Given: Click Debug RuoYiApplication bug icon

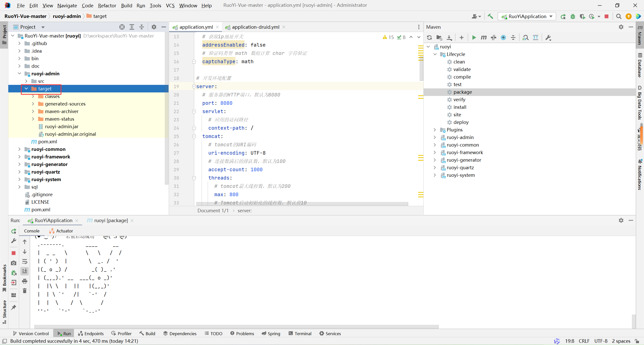Looking at the screenshot, I should coord(573,16).
